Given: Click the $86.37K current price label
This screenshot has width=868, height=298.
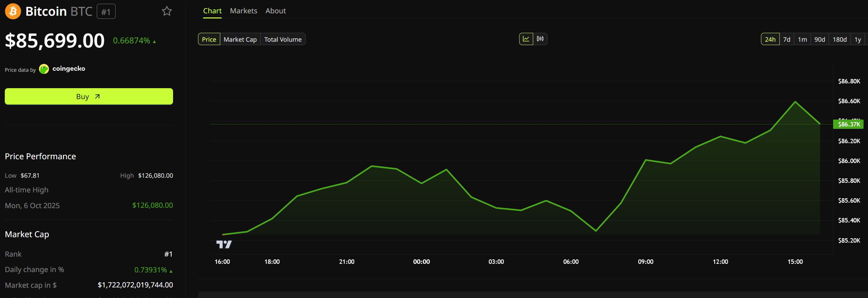Looking at the screenshot, I should tap(849, 124).
